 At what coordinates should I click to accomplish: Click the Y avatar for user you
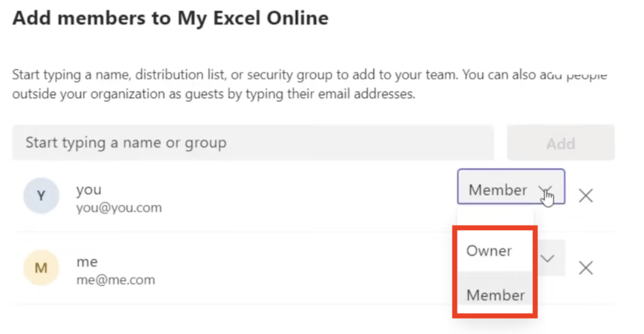click(41, 195)
